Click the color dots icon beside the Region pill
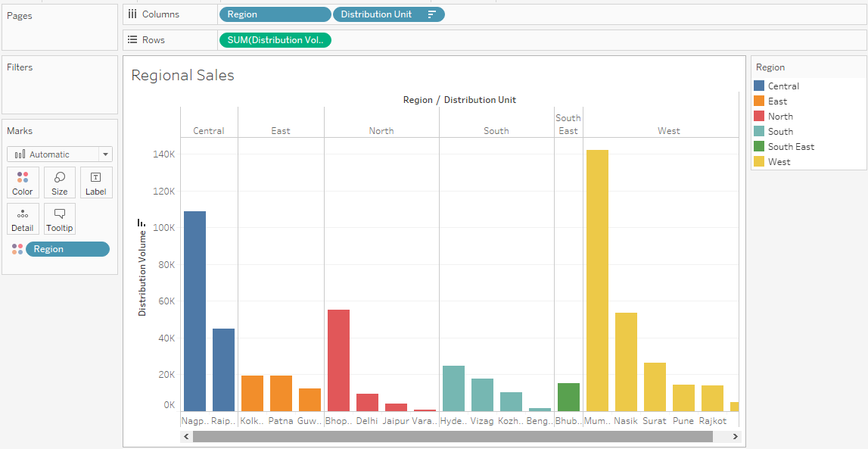The width and height of the screenshot is (868, 449). click(17, 248)
